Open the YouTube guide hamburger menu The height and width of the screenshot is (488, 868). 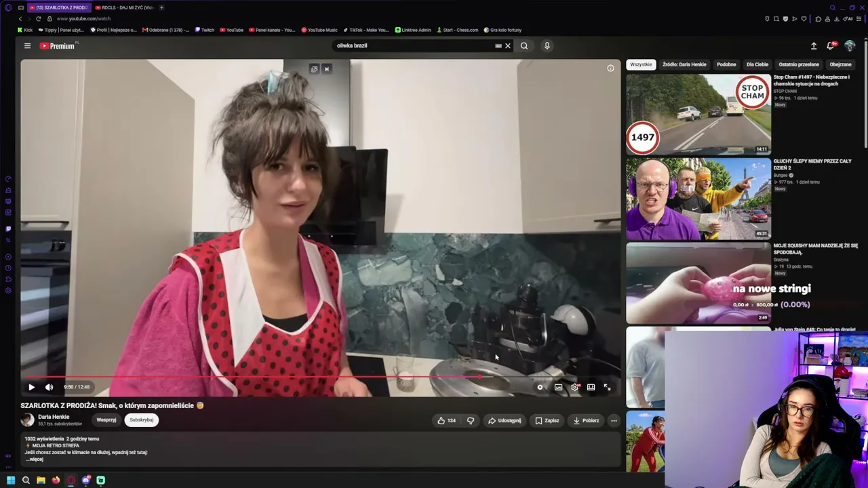pos(27,46)
